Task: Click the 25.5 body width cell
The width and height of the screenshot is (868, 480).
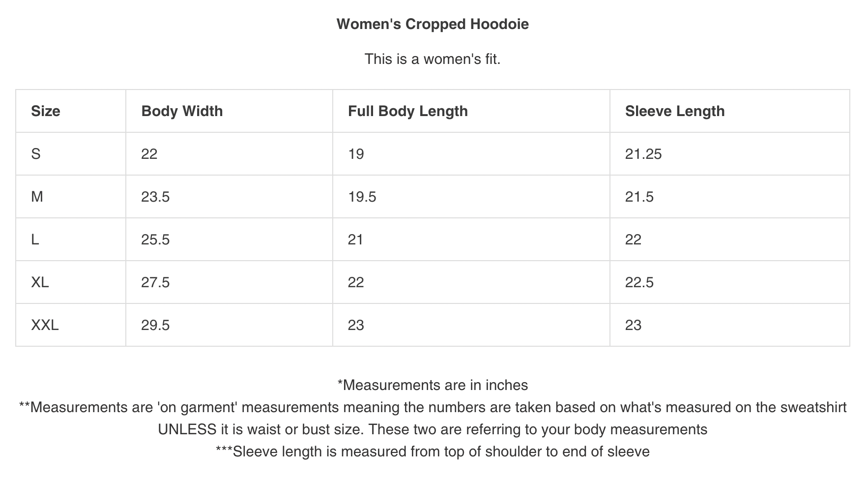Action: click(155, 240)
